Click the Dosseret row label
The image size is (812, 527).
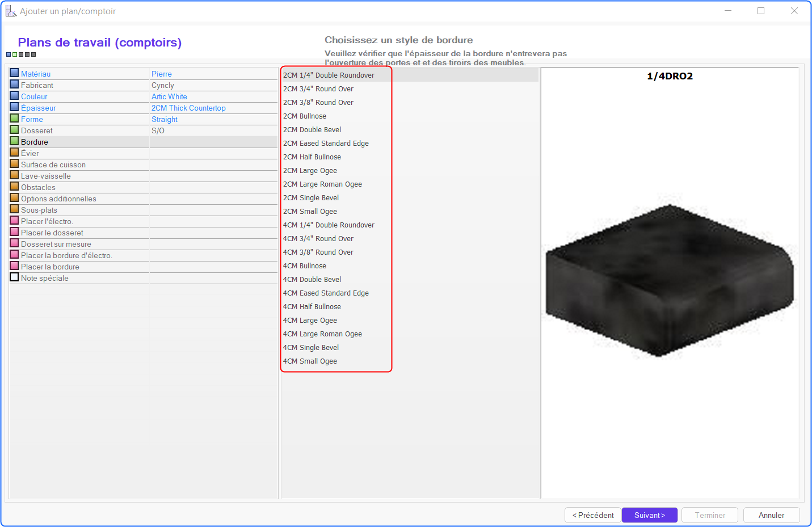coord(37,130)
